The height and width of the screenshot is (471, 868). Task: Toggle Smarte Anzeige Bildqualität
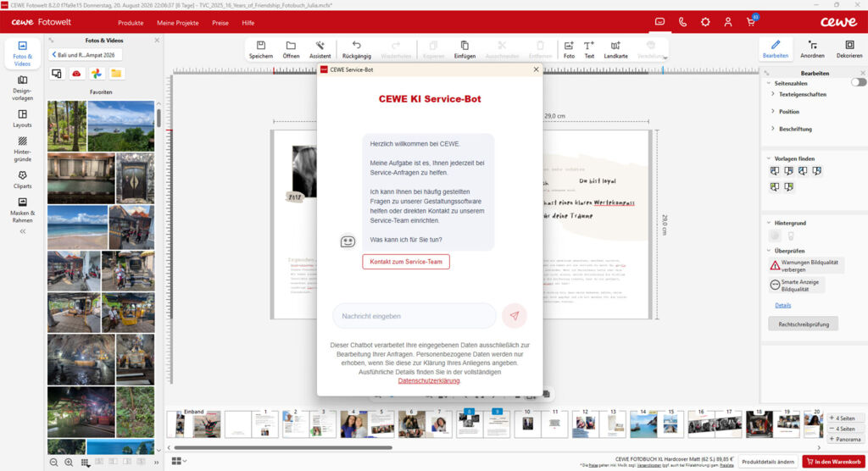point(797,285)
